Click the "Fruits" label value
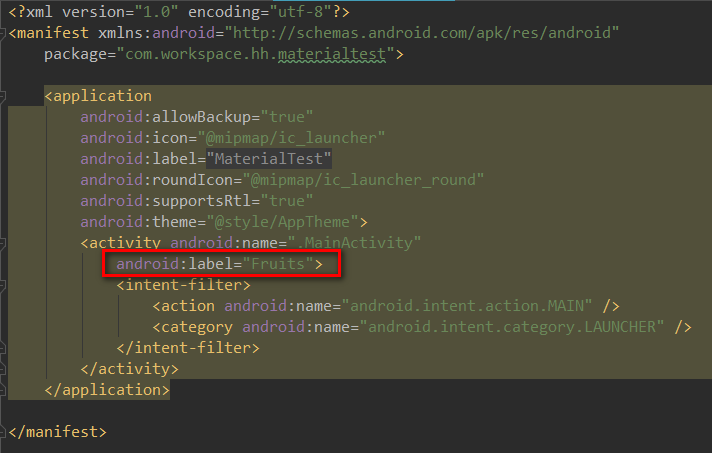712x453 pixels. tap(278, 264)
